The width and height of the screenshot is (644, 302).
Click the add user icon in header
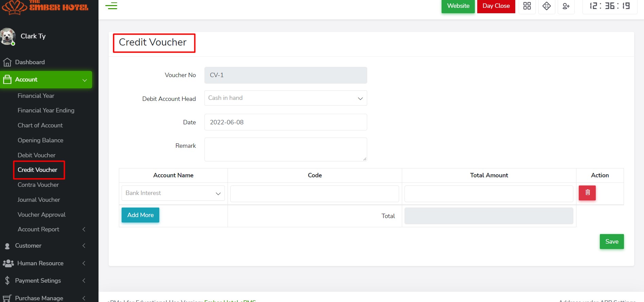click(566, 6)
